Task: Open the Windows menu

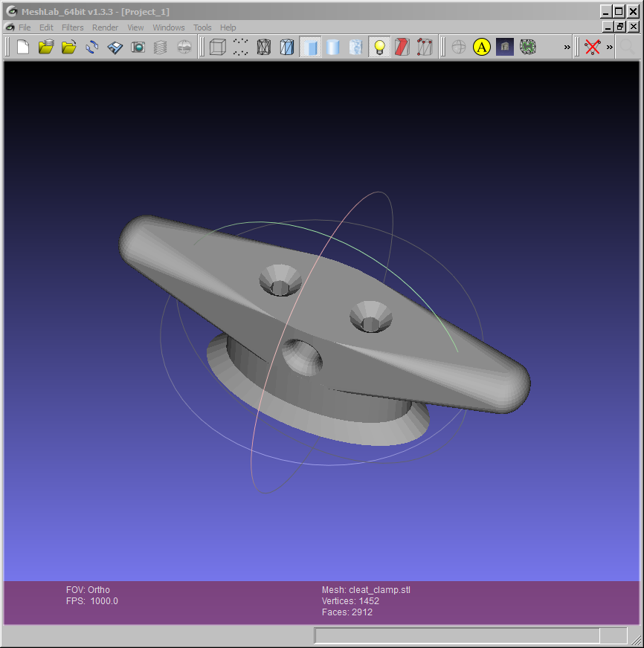Action: pos(169,27)
